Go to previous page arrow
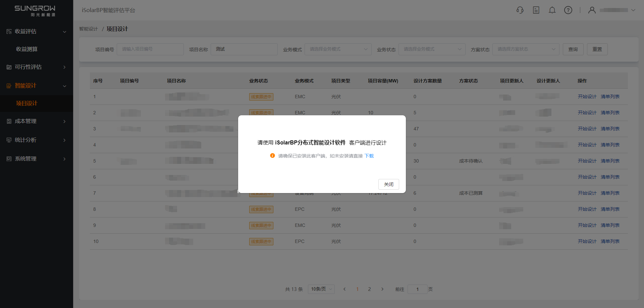Viewport: 644px width, 308px height. (x=344, y=289)
